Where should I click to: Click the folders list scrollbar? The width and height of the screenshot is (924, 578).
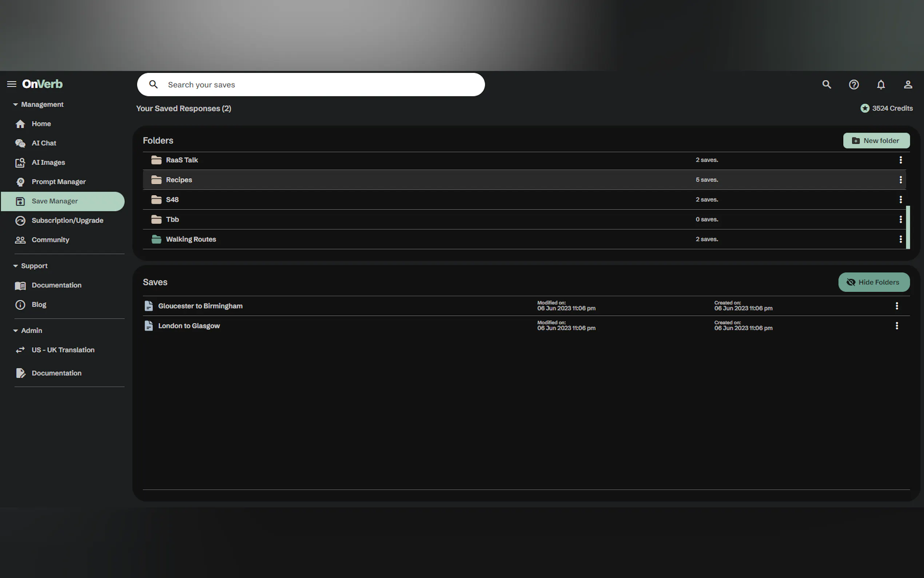[908, 227]
